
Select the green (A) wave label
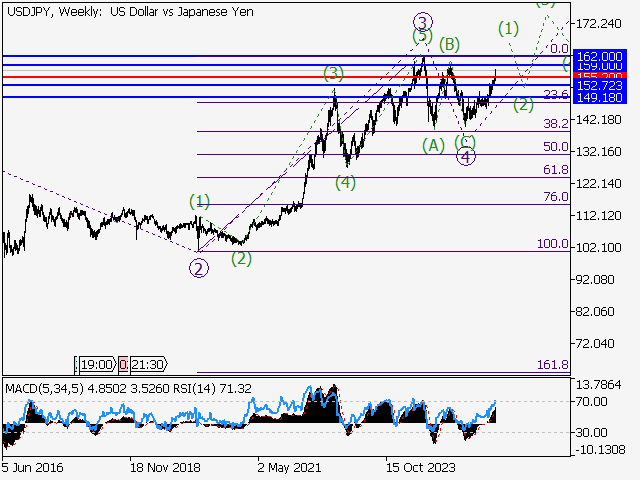coord(433,145)
